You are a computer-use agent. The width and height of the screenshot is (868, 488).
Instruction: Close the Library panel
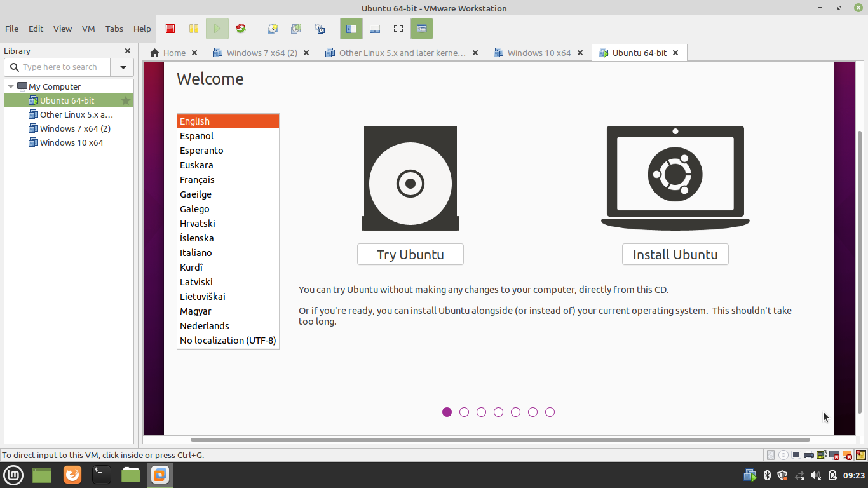(128, 51)
